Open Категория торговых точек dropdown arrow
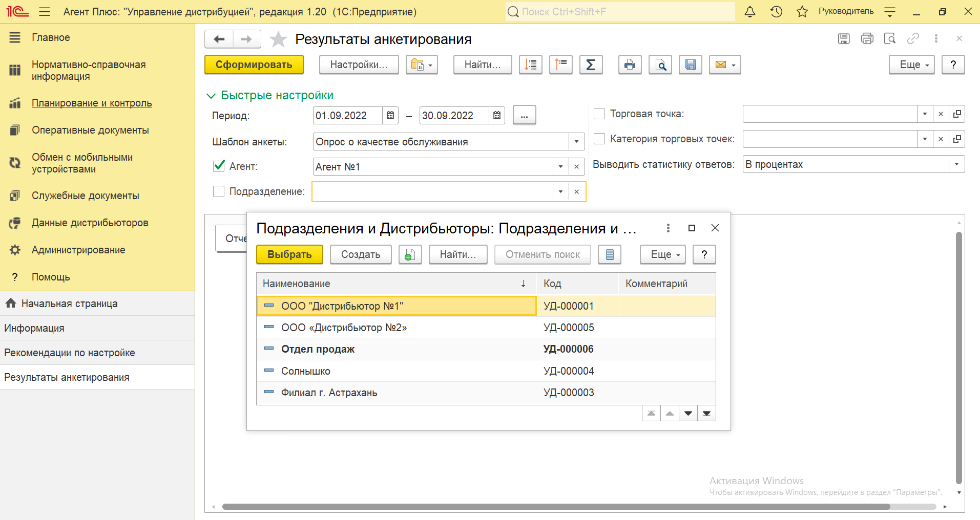 (x=925, y=139)
